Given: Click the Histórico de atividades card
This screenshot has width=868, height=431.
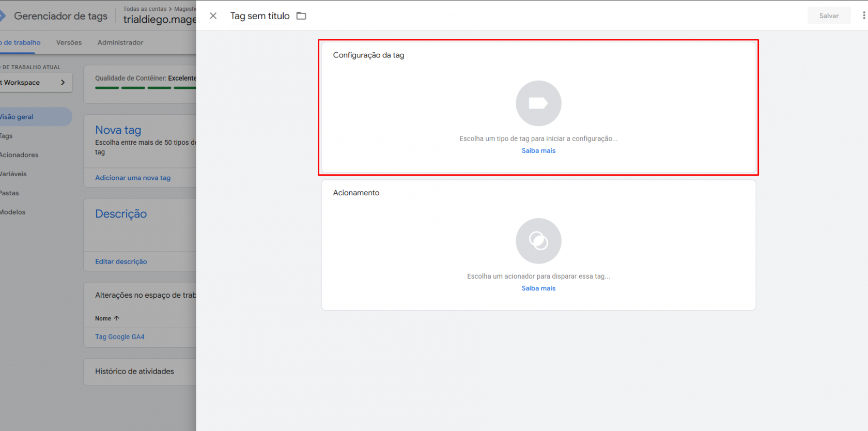Looking at the screenshot, I should 139,372.
